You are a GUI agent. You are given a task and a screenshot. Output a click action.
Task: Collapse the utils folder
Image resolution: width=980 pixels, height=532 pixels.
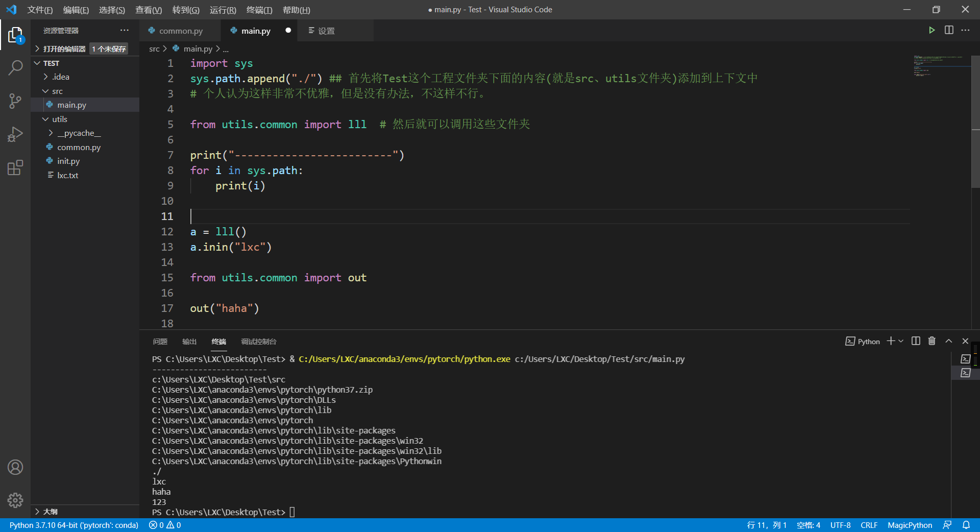[x=85, y=119]
